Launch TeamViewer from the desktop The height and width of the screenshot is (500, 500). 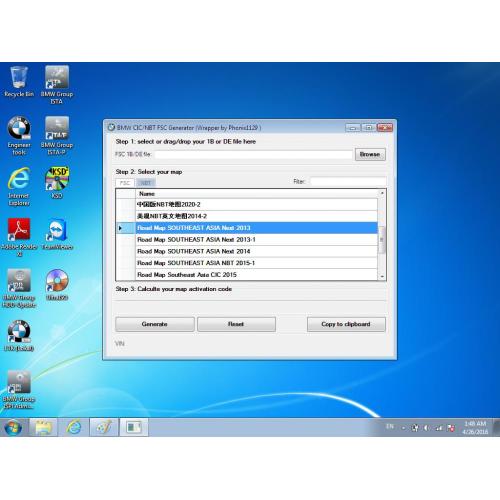pyautogui.click(x=57, y=234)
